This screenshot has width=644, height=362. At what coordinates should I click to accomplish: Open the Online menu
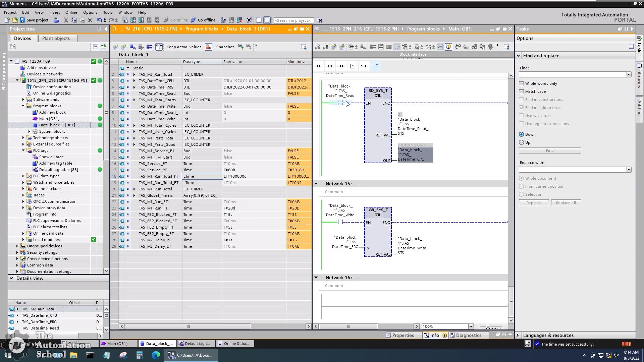(71, 12)
